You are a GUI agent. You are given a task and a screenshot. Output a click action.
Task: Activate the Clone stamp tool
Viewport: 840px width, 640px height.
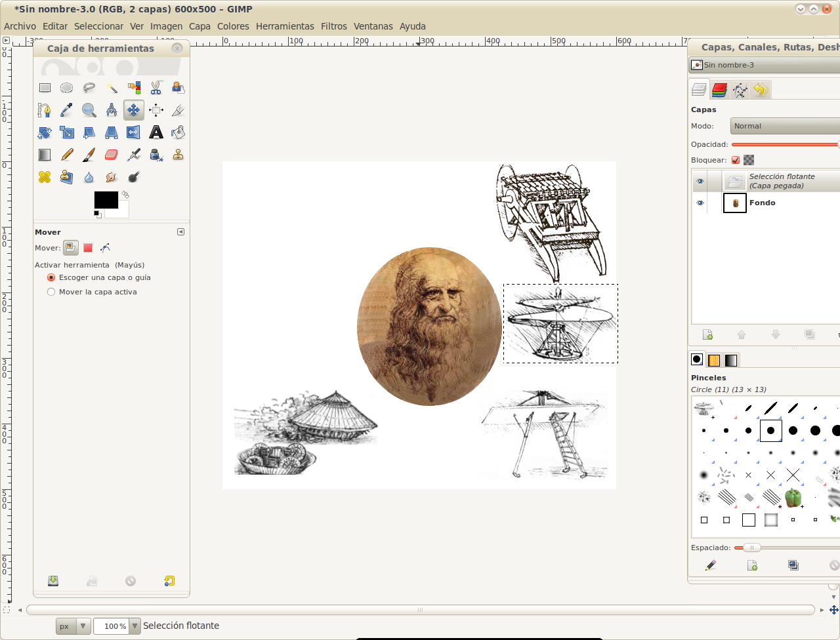[178, 154]
